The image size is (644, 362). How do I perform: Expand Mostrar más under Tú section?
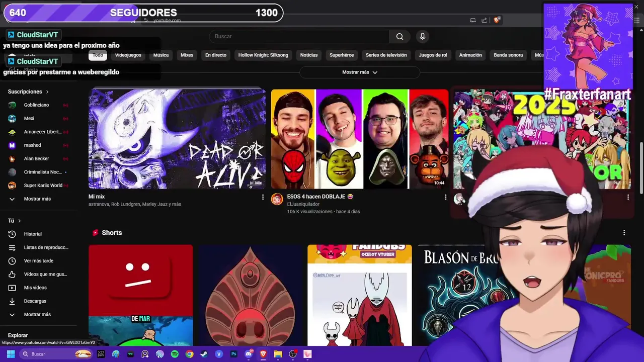[x=38, y=314]
